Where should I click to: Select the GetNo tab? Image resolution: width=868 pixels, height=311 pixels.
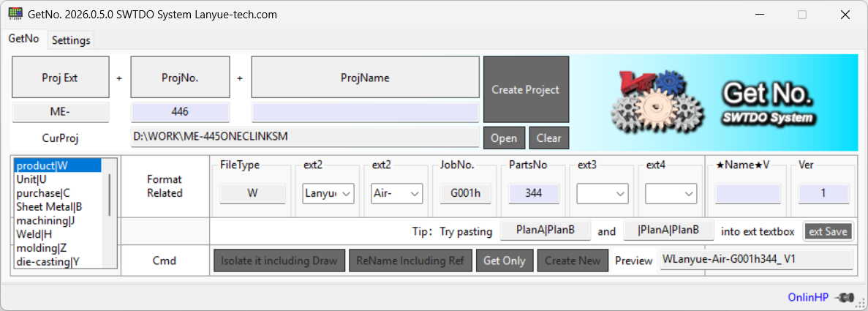pos(23,40)
